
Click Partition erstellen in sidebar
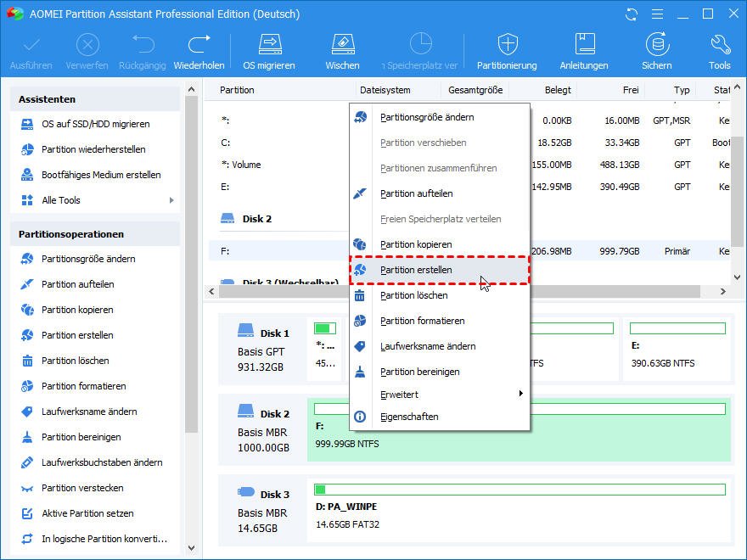click(x=77, y=335)
